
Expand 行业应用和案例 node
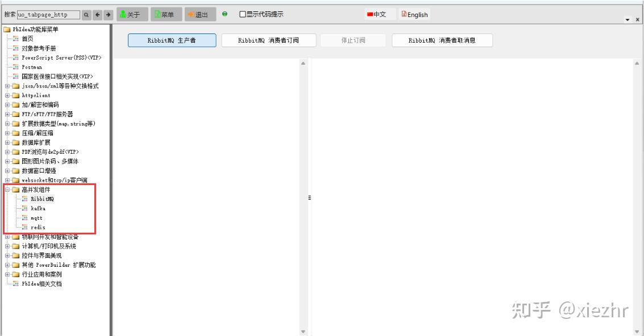click(x=7, y=275)
